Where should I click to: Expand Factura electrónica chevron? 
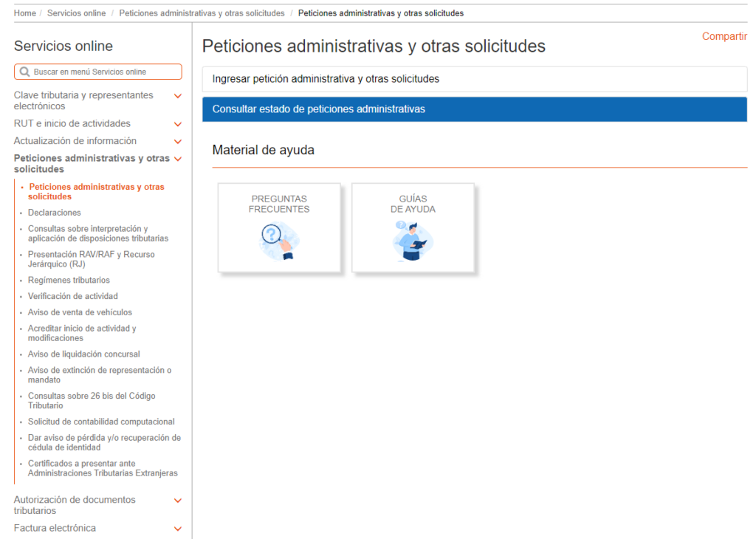177,529
